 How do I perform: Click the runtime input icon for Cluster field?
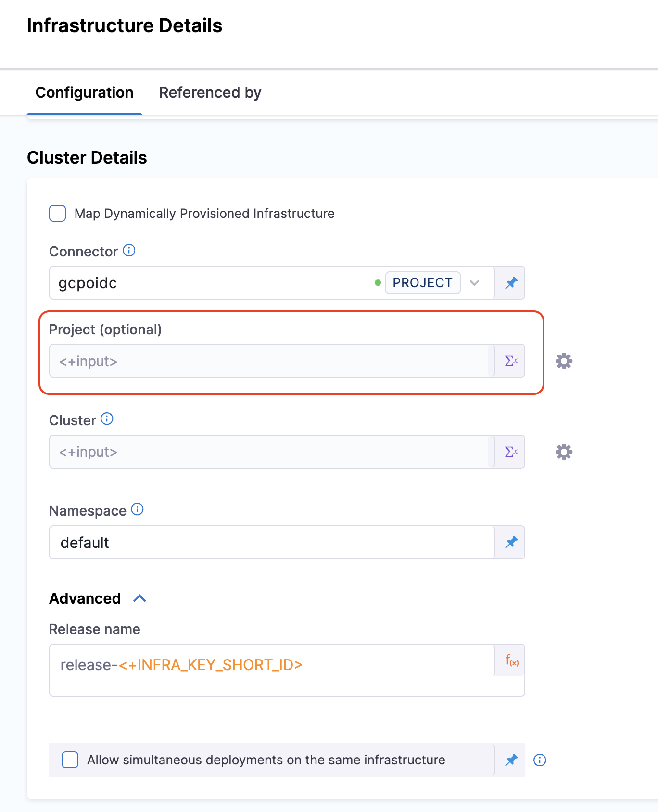tap(511, 452)
